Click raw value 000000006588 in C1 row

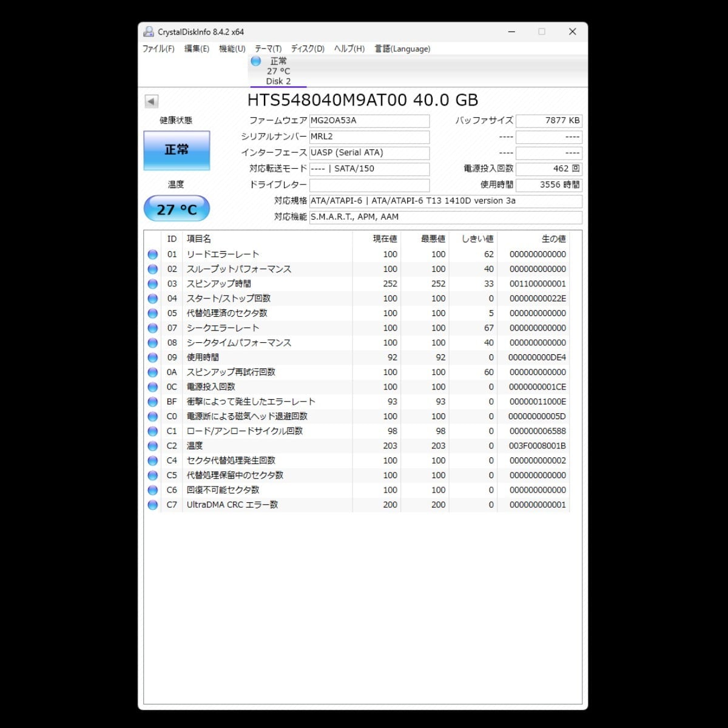[538, 431]
